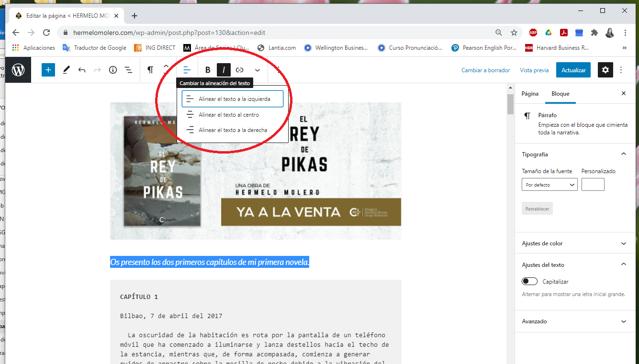The width and height of the screenshot is (639, 364).
Task: Select Alinear el texto a la derecha
Action: (x=233, y=130)
